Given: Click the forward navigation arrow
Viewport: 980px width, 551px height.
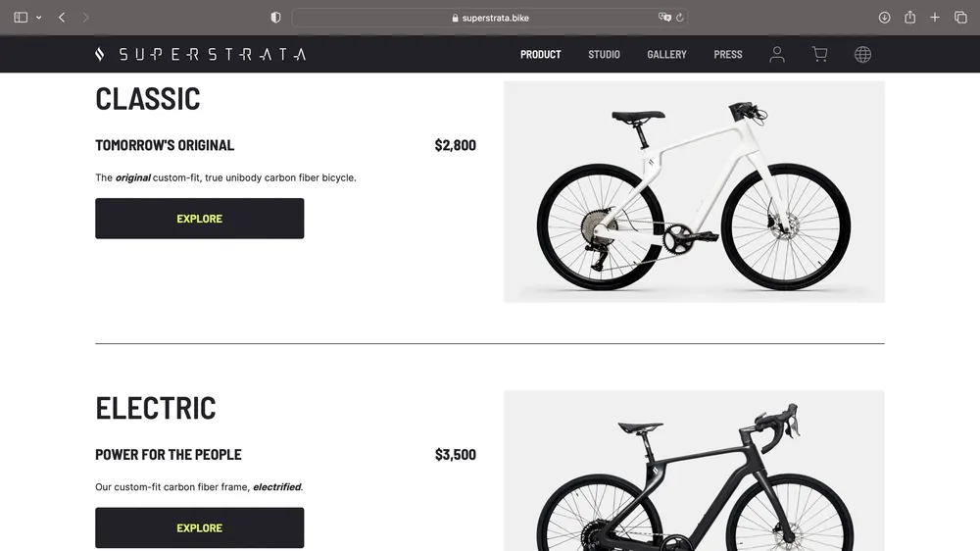Looking at the screenshot, I should (x=85, y=18).
